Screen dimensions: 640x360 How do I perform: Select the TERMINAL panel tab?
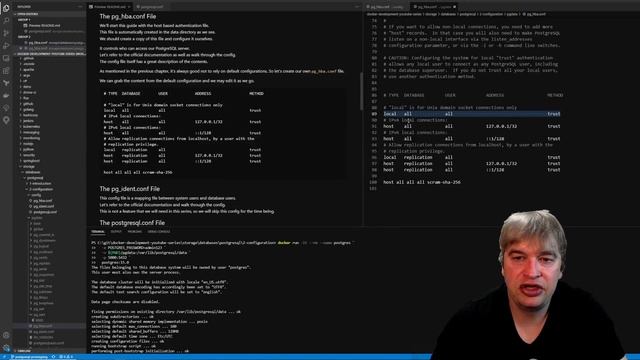pyautogui.click(x=98, y=231)
